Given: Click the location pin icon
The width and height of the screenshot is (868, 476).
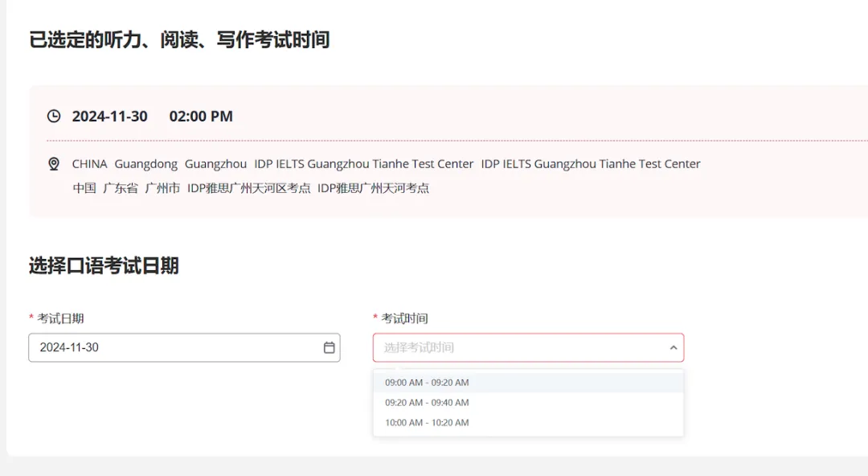Looking at the screenshot, I should click(x=54, y=164).
